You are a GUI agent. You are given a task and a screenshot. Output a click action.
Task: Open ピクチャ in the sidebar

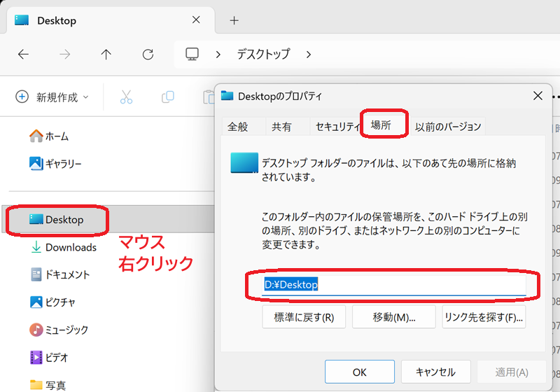tap(53, 302)
